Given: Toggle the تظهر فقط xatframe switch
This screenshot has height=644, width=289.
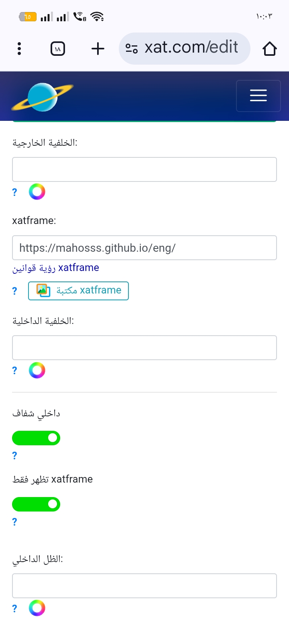Looking at the screenshot, I should tap(36, 504).
